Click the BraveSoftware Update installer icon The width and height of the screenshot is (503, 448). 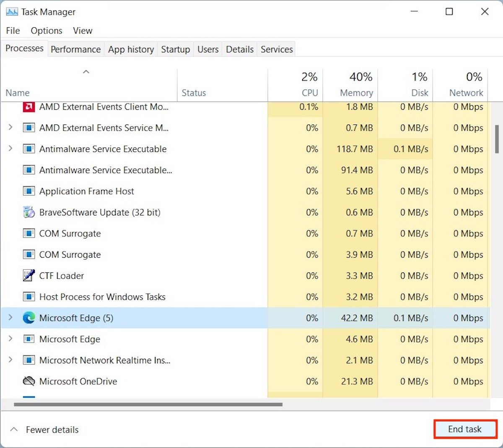29,212
